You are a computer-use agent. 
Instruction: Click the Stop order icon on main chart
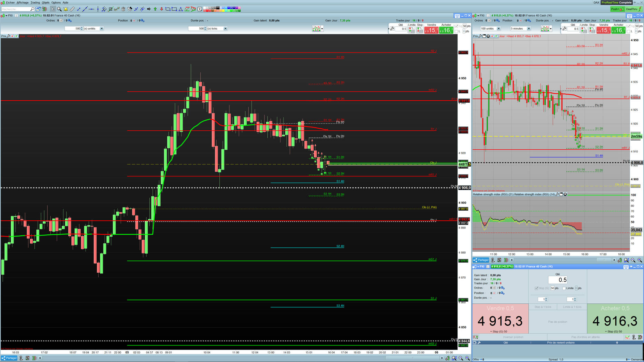point(419,30)
